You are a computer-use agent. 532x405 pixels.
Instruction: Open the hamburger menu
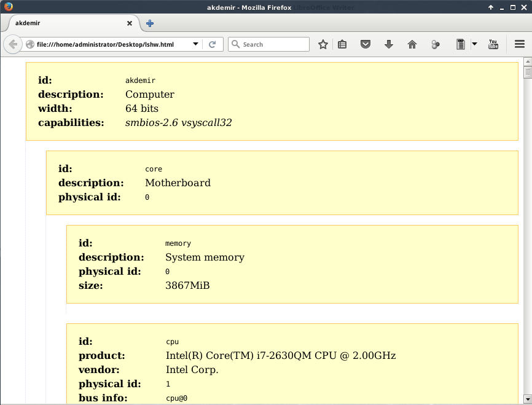(x=518, y=44)
